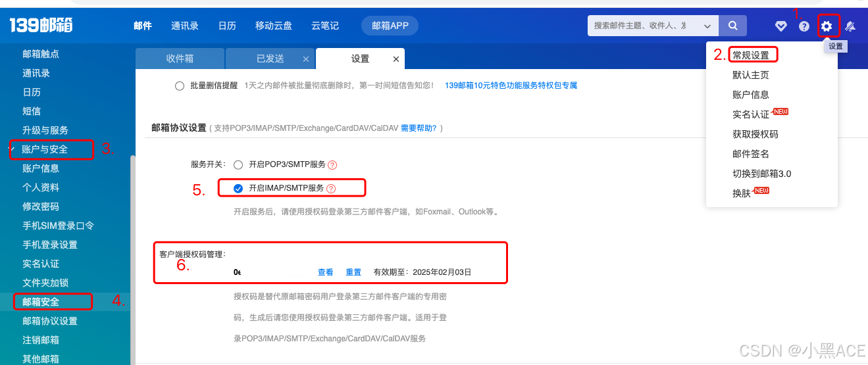Open 日历 in the top navigation

[x=227, y=26]
